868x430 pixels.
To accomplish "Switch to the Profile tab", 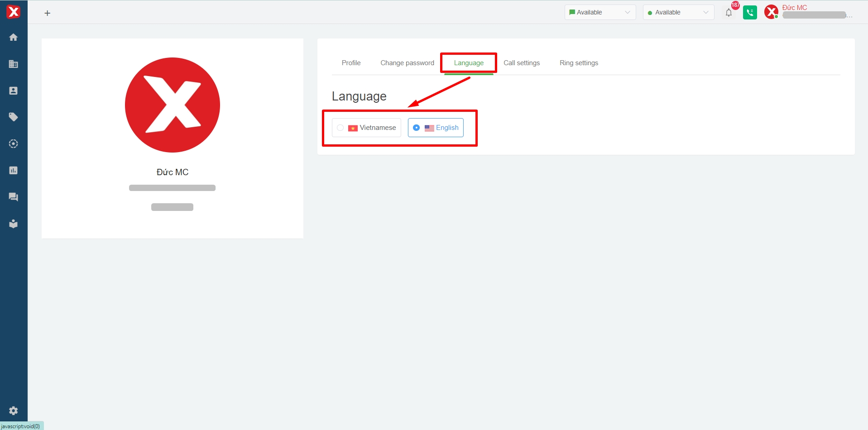I will point(351,63).
